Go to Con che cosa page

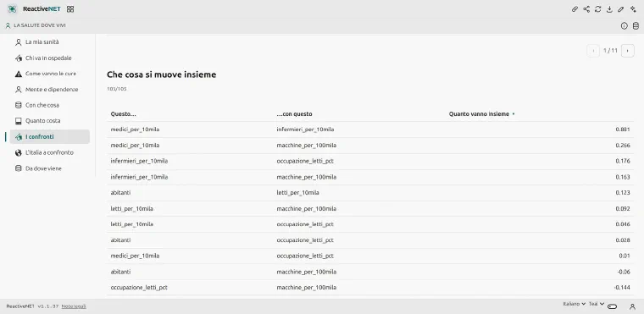(50, 105)
